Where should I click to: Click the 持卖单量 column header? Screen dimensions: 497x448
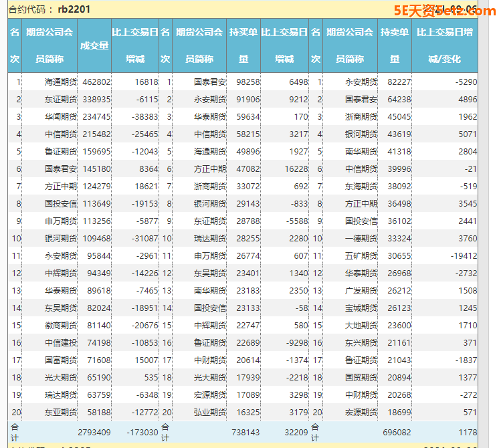click(x=394, y=45)
